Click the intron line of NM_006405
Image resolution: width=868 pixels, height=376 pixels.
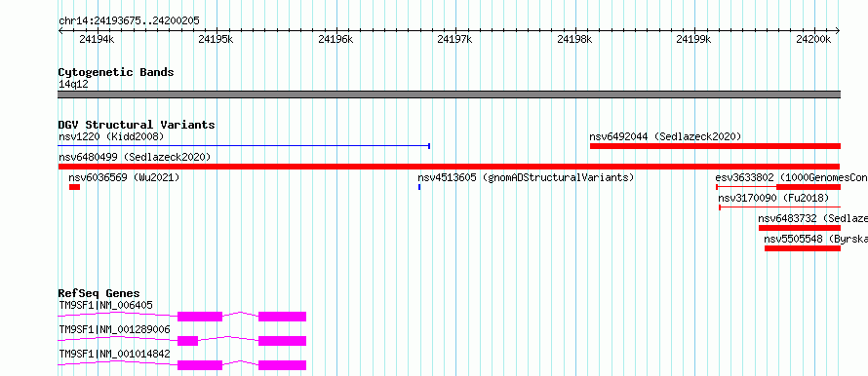(240, 314)
